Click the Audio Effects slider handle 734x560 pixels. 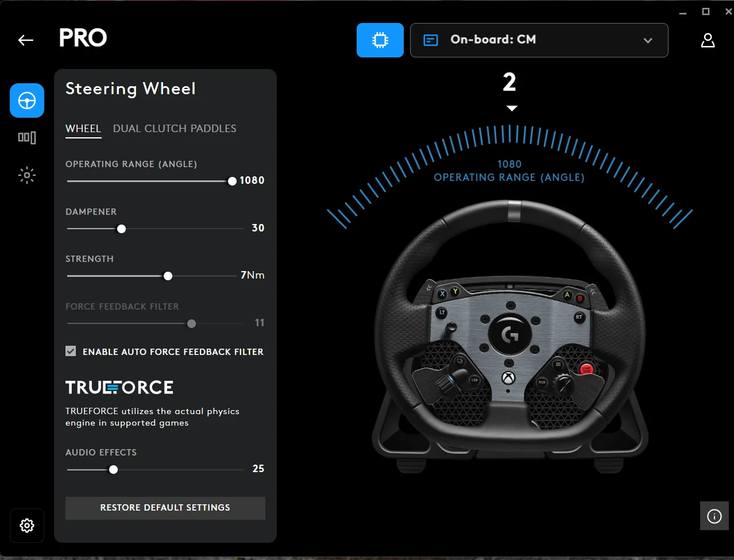point(113,470)
